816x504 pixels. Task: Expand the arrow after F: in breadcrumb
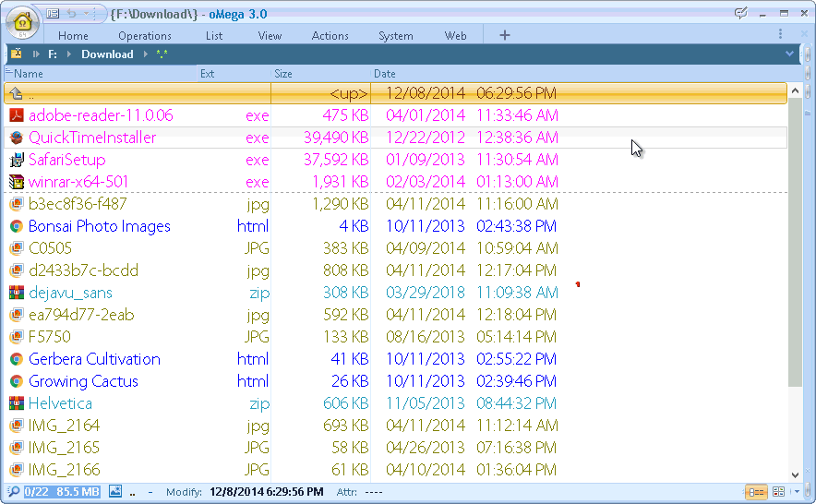click(69, 54)
